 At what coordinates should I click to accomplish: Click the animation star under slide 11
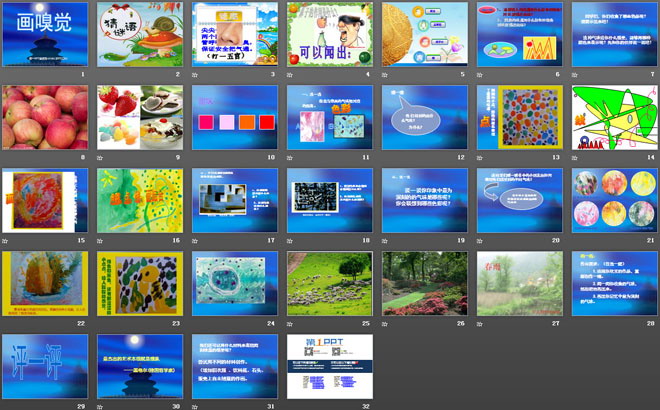coord(290,158)
